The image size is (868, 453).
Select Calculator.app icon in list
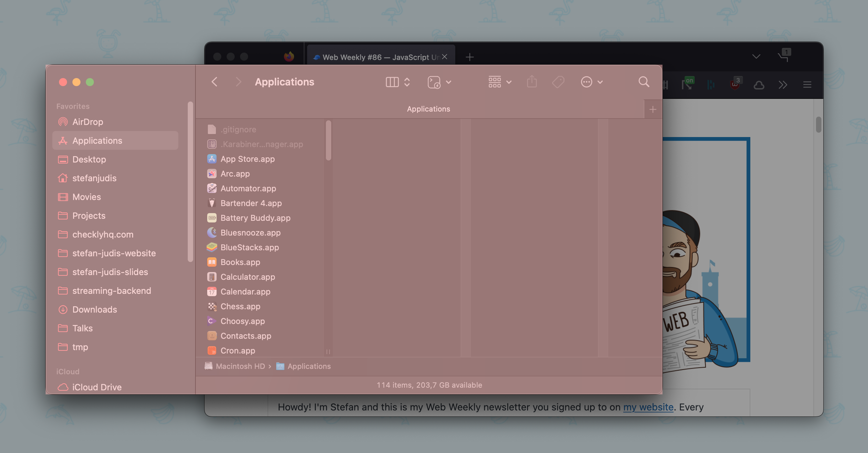pos(212,277)
